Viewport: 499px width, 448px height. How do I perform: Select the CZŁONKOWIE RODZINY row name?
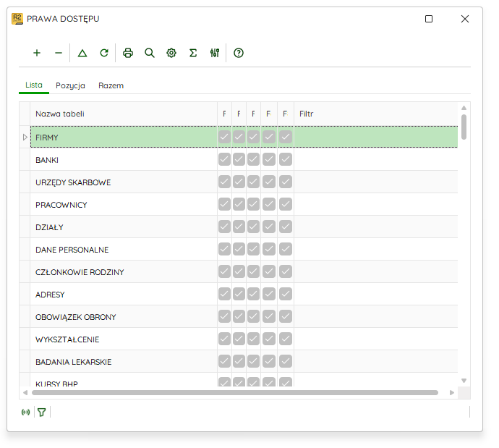(x=80, y=272)
